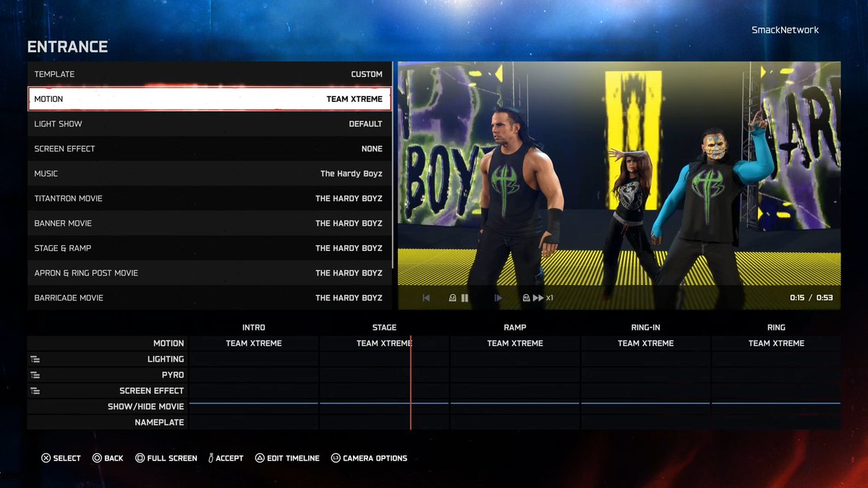868x488 pixels.
Task: Open Apron & Ring Post Movie setting
Action: (209, 273)
